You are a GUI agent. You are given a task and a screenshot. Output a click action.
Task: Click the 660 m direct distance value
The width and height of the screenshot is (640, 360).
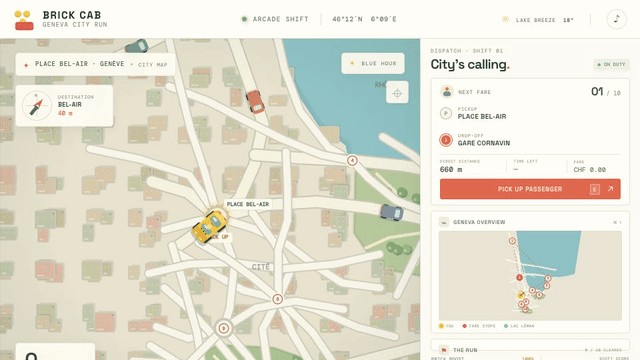[451, 169]
